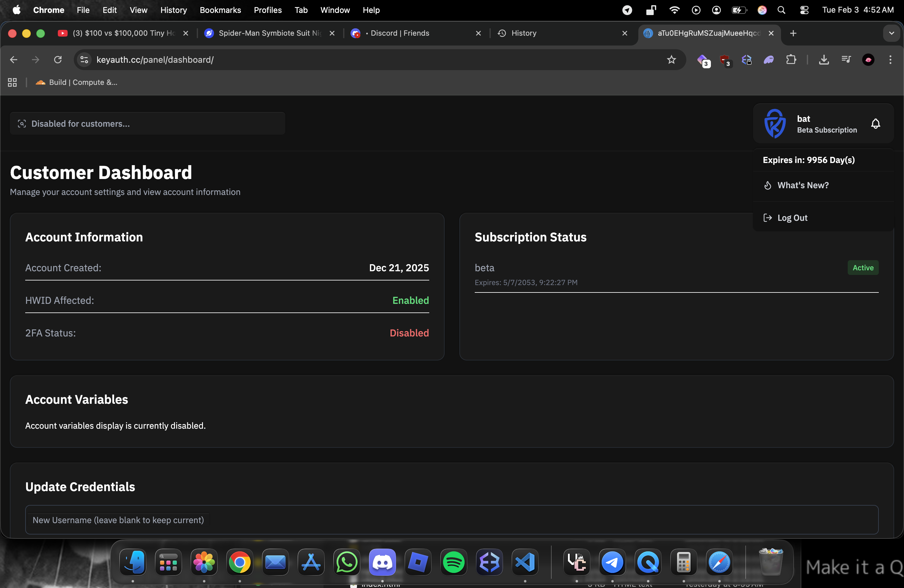Screen dimensions: 904x588
Task: Bookmark page with the star icon
Action: 671,60
